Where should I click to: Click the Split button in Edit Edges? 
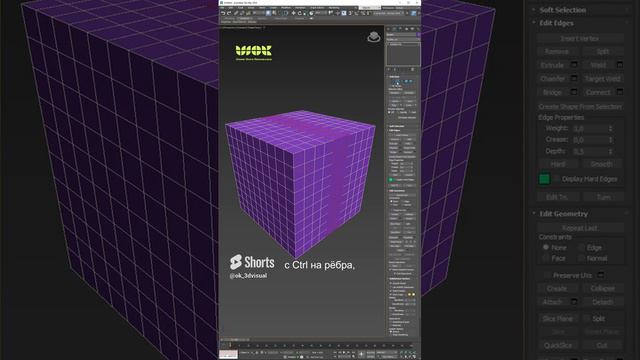[x=603, y=51]
